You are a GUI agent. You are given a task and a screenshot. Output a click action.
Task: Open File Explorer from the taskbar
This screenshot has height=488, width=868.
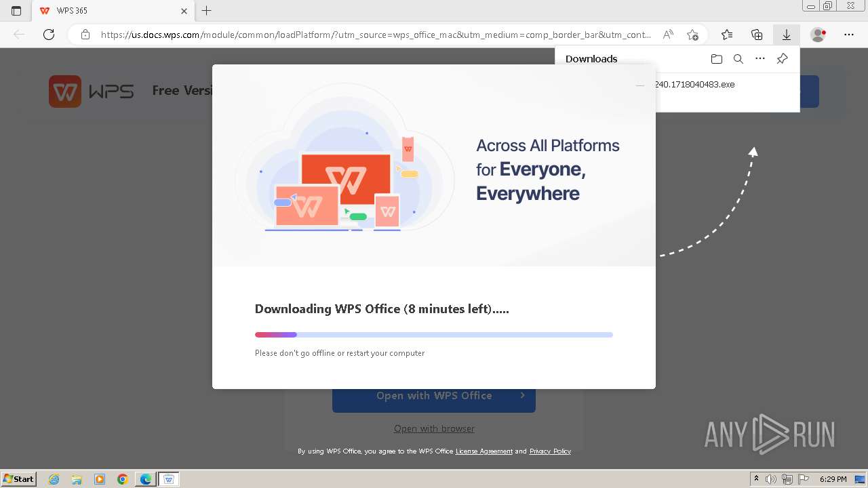click(77, 479)
